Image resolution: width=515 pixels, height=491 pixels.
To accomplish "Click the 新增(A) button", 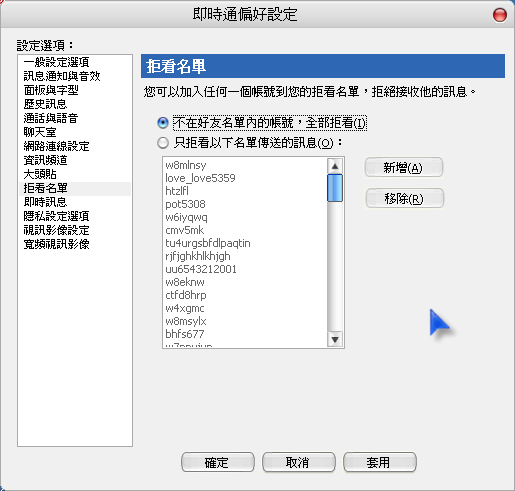I will [404, 167].
